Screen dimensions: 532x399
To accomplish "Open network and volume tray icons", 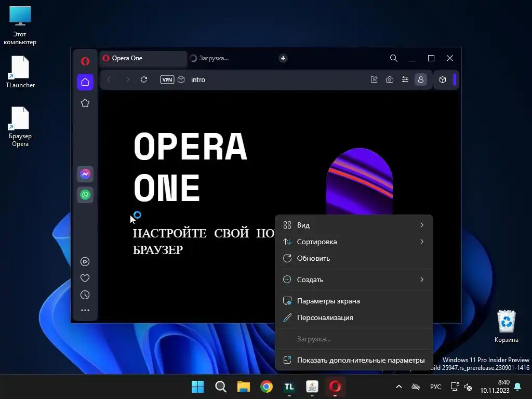I will pyautogui.click(x=461, y=387).
